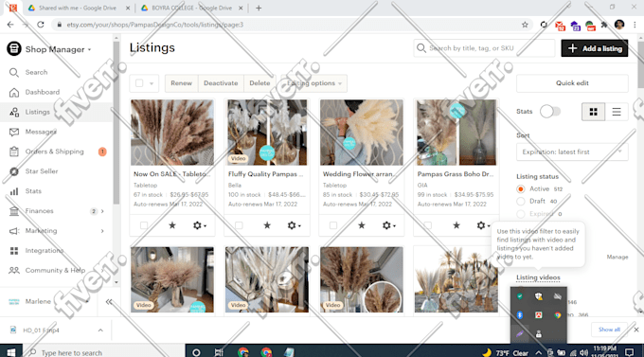Screen dimensions: 644x357
Task: Click the Integrations grid icon
Action: 14,251
